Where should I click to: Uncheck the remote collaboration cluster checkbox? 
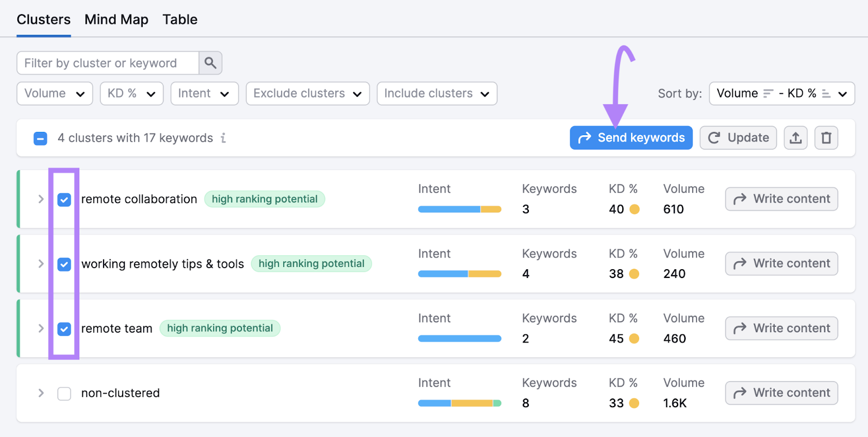tap(64, 200)
